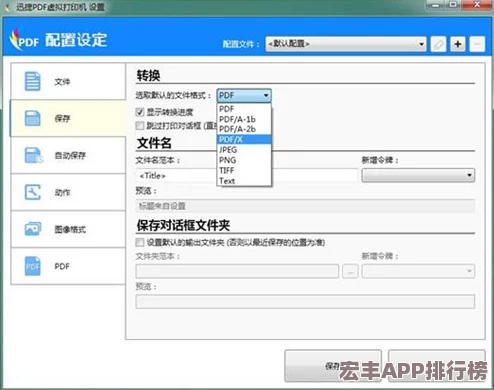The width and height of the screenshot is (494, 390).
Task: Click the 标题来自设置 filename preview box
Action: pos(305,206)
